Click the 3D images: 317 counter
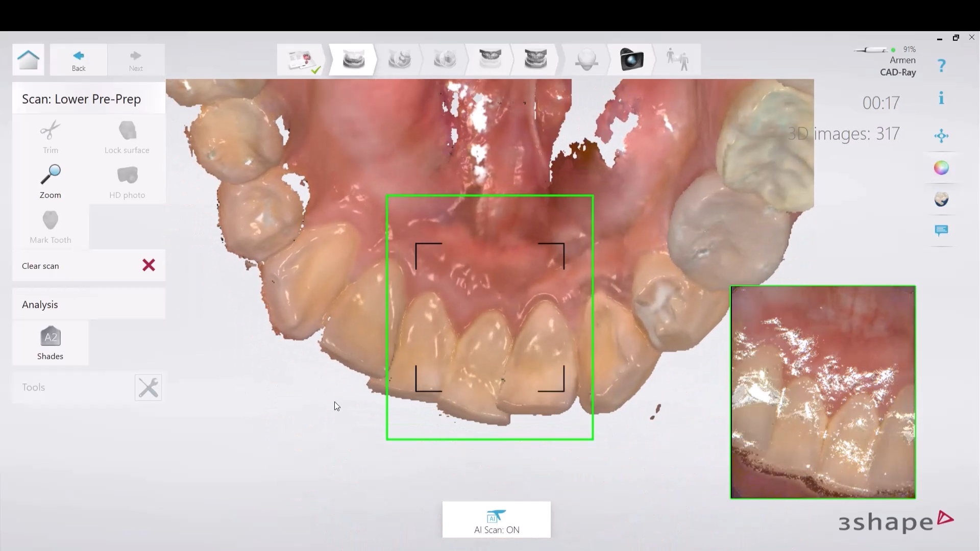The image size is (980, 551). [844, 134]
